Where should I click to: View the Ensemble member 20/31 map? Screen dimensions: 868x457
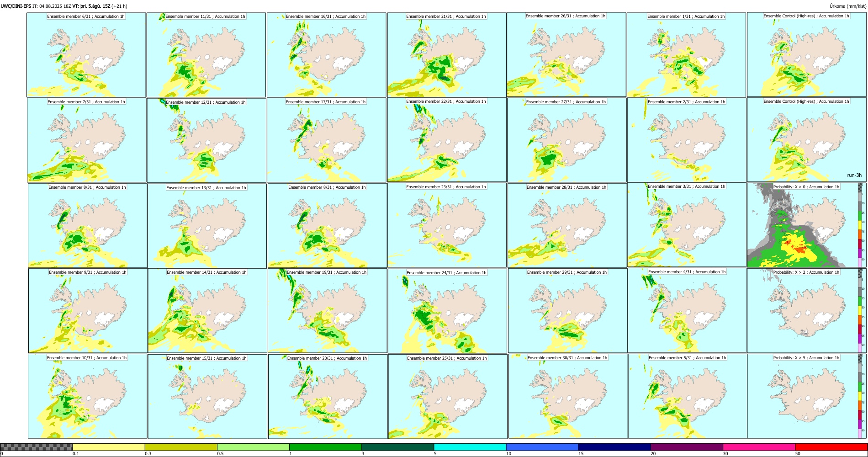pos(328,396)
